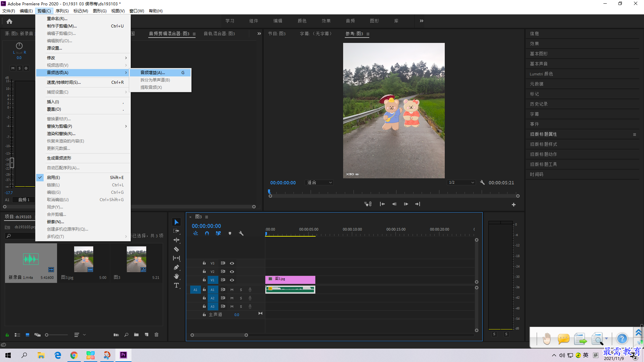The width and height of the screenshot is (644, 362).
Task: Hide track V1 with eye icon
Action: (232, 280)
